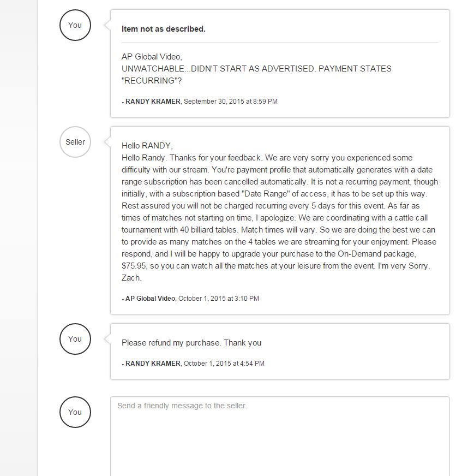Click the $75.95 On-Demand package price text
The width and height of the screenshot is (462, 476).
click(134, 266)
